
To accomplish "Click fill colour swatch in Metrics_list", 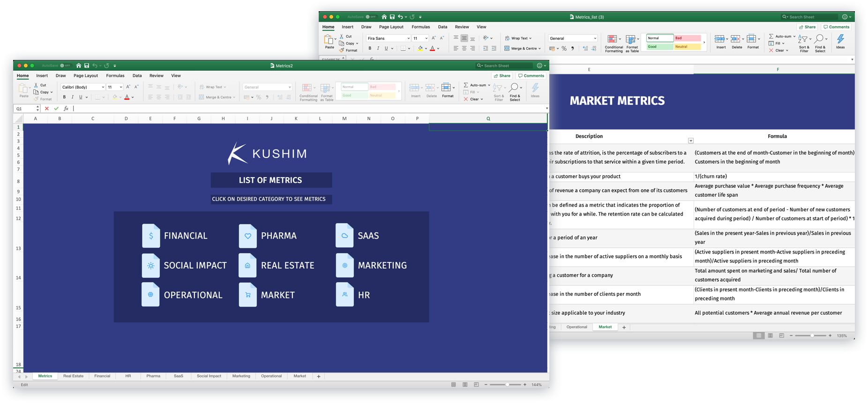I will tap(420, 48).
